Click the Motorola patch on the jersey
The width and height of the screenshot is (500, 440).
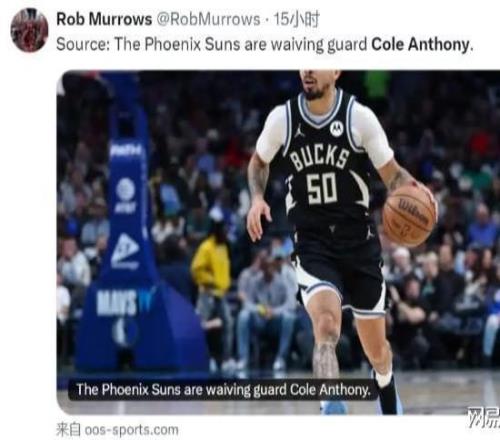click(337, 128)
